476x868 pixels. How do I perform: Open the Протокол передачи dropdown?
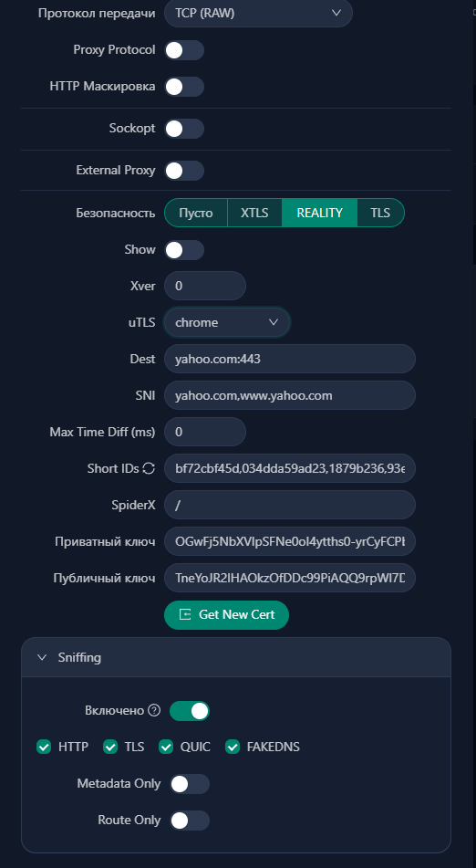pos(258,14)
